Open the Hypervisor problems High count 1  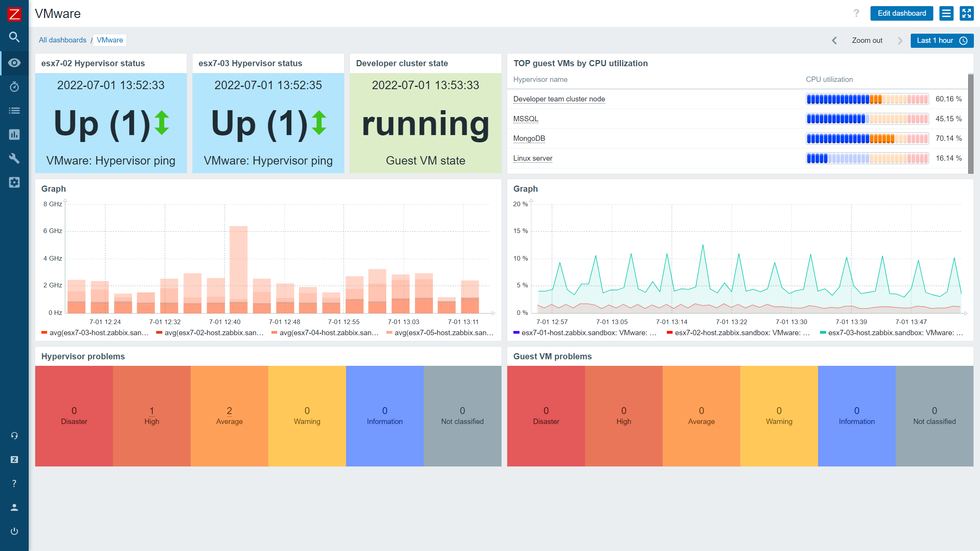click(x=152, y=411)
